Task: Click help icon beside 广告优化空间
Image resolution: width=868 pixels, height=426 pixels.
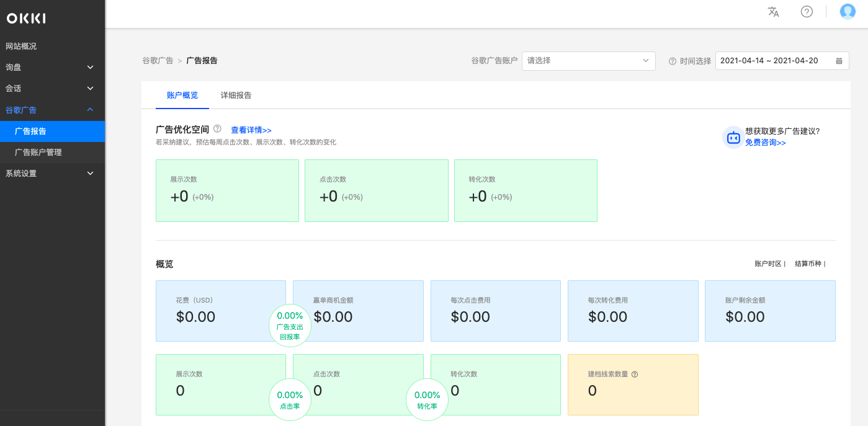Action: click(217, 129)
